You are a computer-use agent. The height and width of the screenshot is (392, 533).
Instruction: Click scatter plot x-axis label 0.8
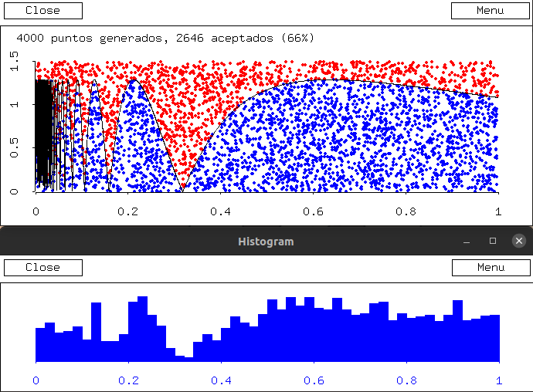[x=406, y=211]
